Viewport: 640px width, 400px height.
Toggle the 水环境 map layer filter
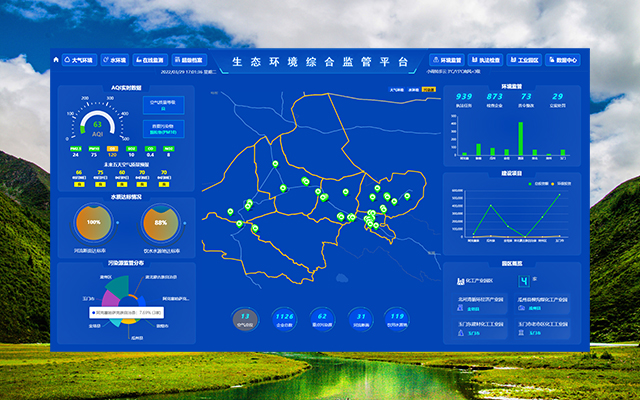point(413,89)
